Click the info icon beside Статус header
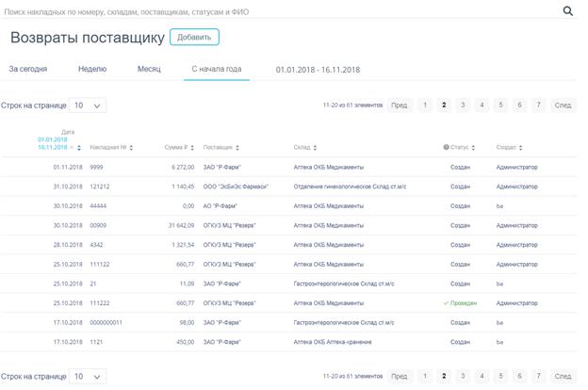Viewport: 588px width, 390px height. click(x=446, y=147)
